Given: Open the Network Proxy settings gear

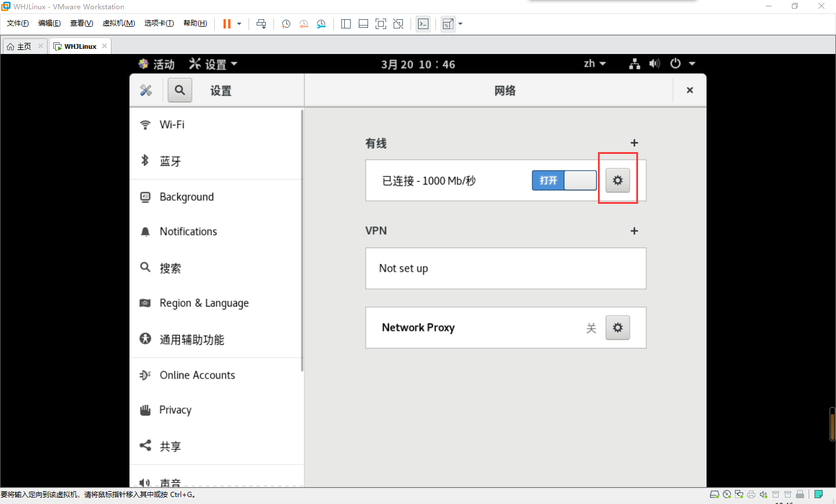Looking at the screenshot, I should pos(617,327).
